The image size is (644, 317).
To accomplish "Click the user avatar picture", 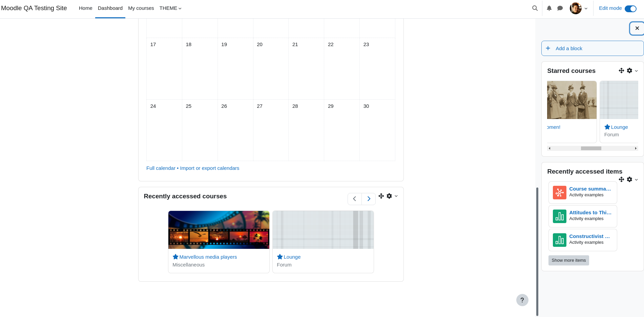I will 576,8.
